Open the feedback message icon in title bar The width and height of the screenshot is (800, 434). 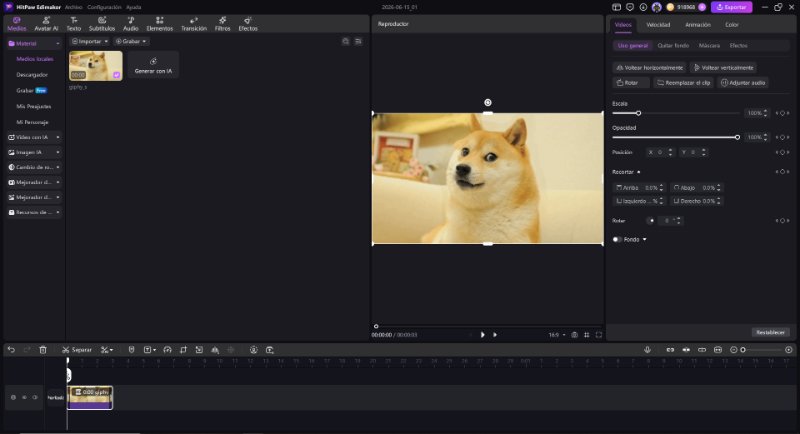click(x=630, y=7)
